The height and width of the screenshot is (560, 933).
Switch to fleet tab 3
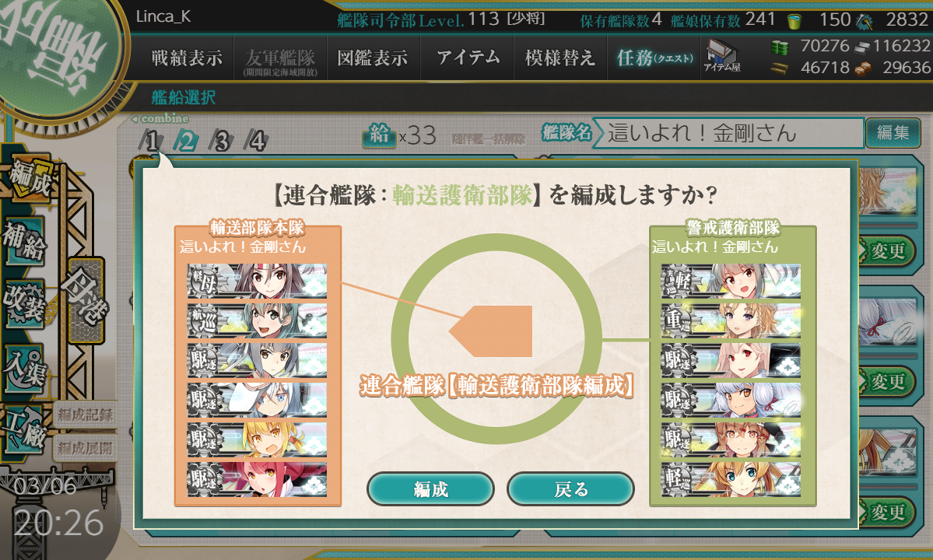tap(221, 142)
